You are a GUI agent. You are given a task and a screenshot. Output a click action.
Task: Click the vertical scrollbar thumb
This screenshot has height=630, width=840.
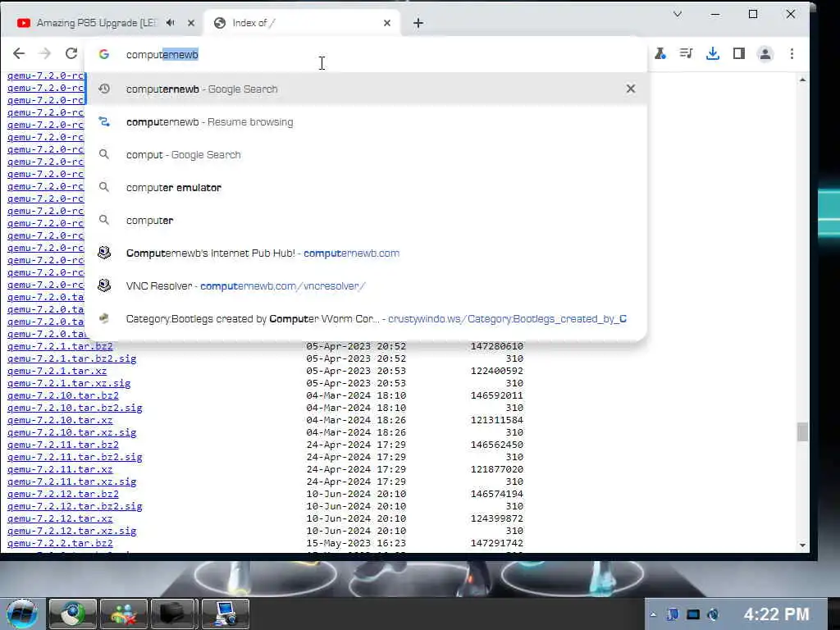coord(802,431)
